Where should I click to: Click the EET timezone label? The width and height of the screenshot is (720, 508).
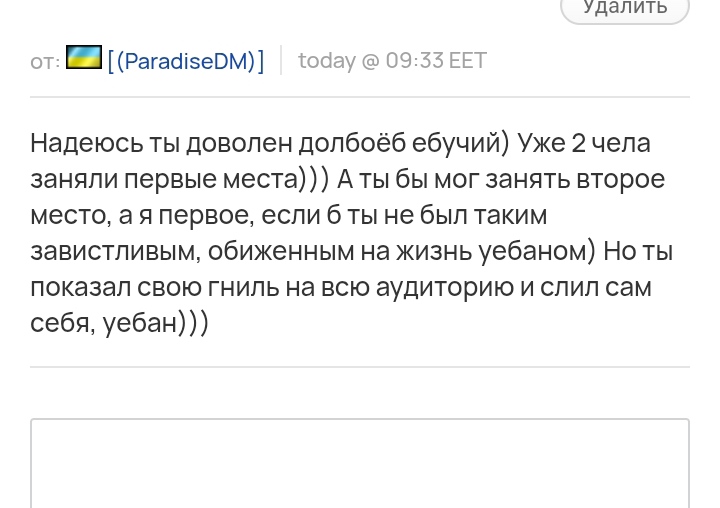[x=468, y=61]
